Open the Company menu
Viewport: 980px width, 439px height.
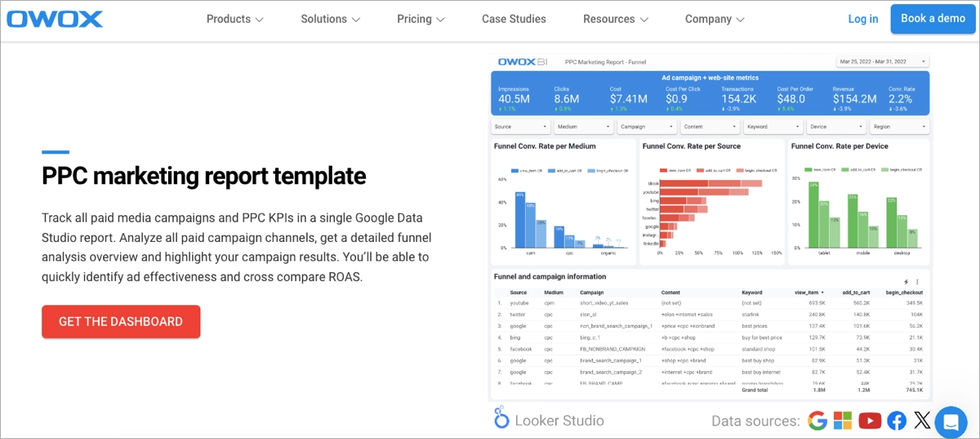point(715,19)
